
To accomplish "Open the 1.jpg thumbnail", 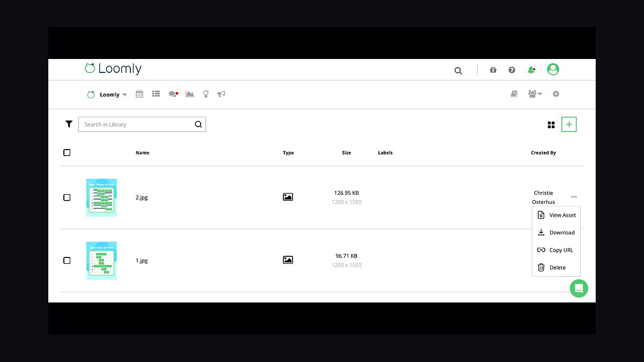I will (101, 260).
